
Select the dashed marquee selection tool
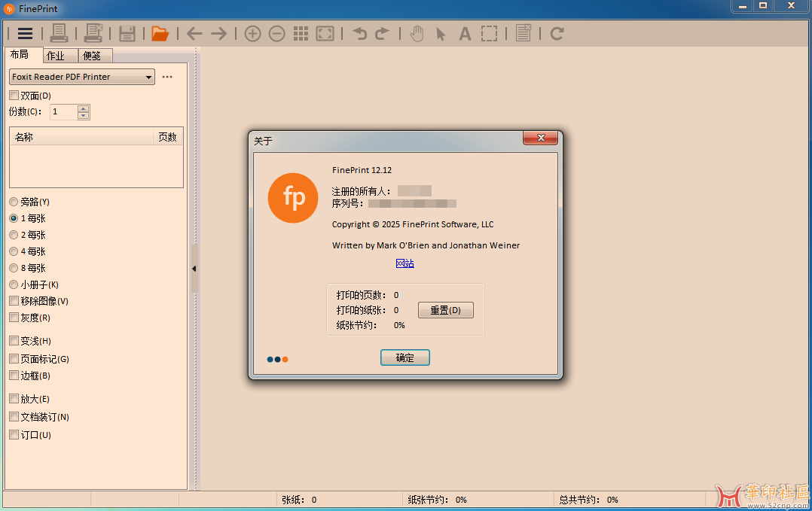coord(489,34)
